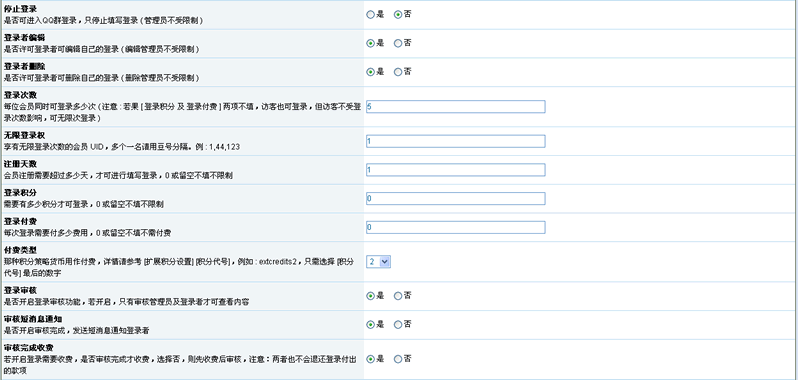The image size is (798, 380).
Task: Focus the 登录付费 amount field
Action: click(455, 227)
